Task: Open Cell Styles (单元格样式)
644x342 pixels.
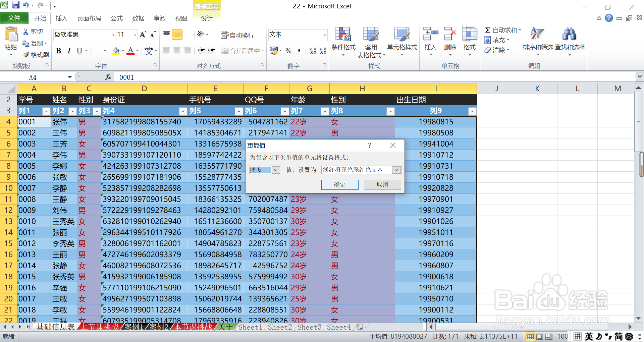Action: coord(402,42)
